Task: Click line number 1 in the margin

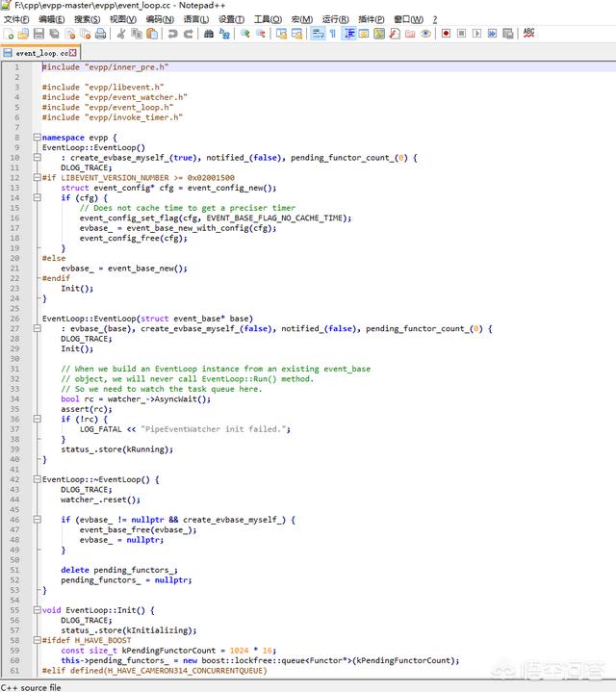Action: click(x=17, y=67)
